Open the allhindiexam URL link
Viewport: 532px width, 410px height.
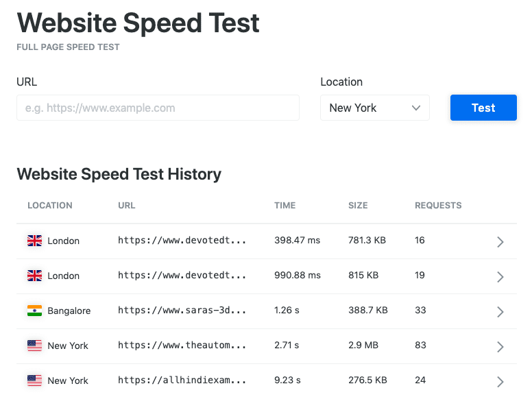[182, 380]
